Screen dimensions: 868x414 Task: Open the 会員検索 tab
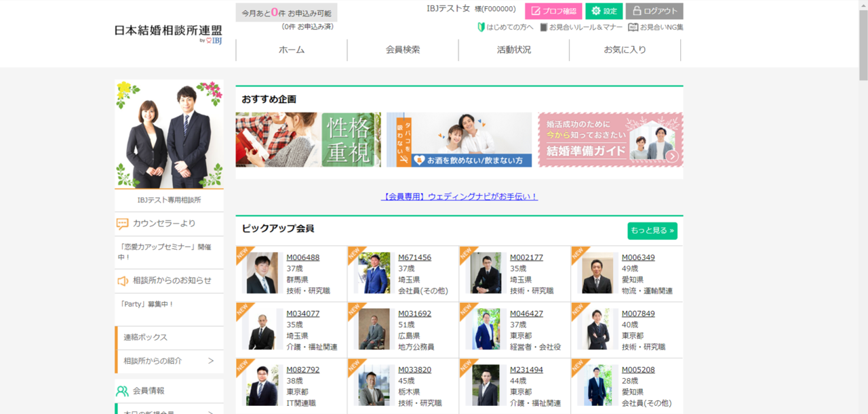click(x=403, y=50)
